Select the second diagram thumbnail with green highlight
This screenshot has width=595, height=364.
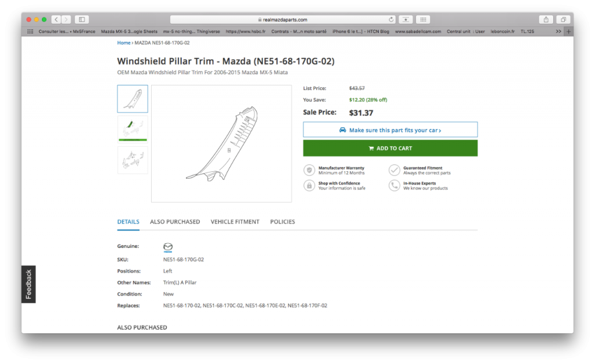132,129
